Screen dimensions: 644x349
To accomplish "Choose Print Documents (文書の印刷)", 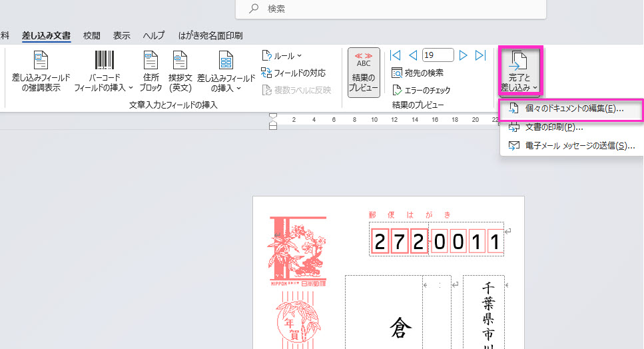I will tap(571, 127).
